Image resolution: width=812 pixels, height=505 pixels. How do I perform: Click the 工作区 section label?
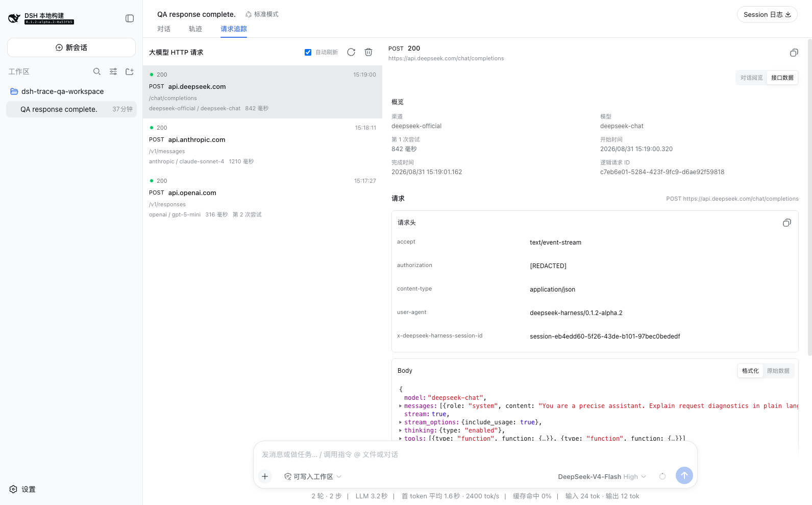pyautogui.click(x=19, y=71)
